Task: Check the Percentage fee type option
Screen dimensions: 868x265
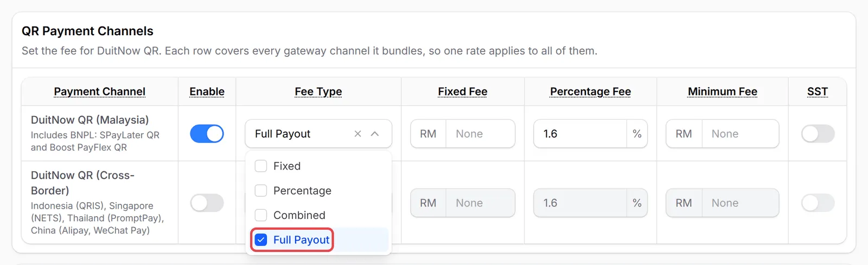Action: click(x=261, y=191)
